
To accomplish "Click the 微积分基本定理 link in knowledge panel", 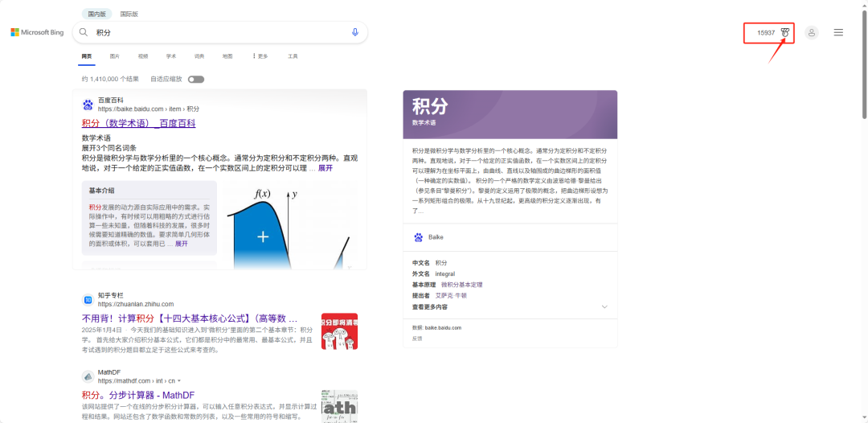I will point(462,285).
